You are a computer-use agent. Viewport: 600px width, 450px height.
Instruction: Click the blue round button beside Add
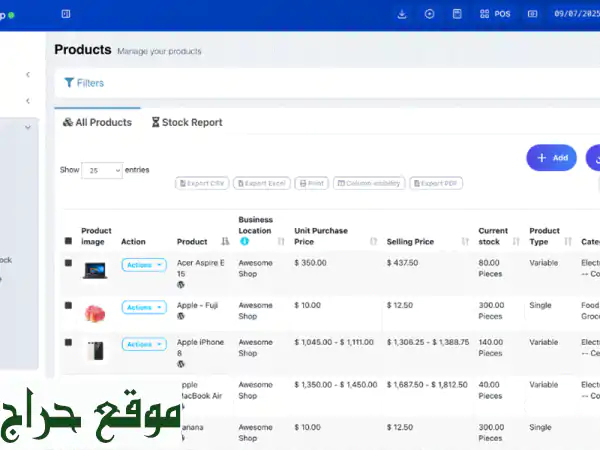(593, 158)
